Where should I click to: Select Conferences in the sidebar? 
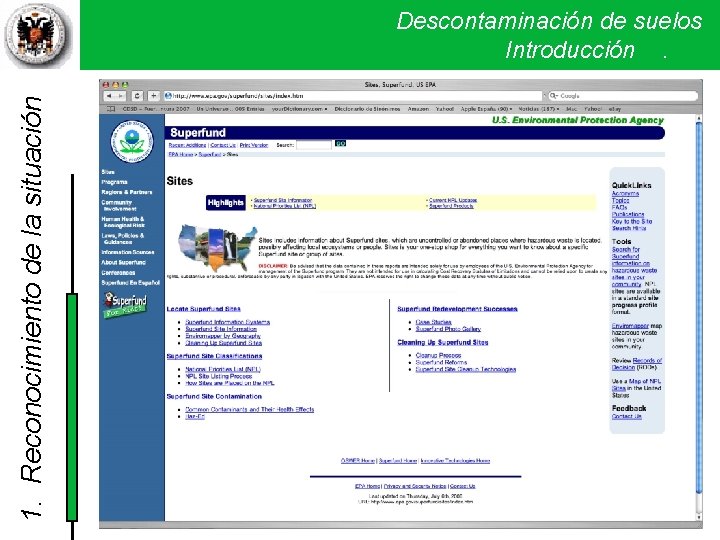point(118,273)
